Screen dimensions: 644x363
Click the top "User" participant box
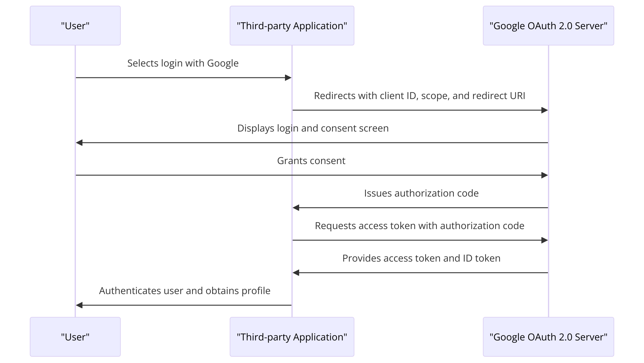click(75, 26)
